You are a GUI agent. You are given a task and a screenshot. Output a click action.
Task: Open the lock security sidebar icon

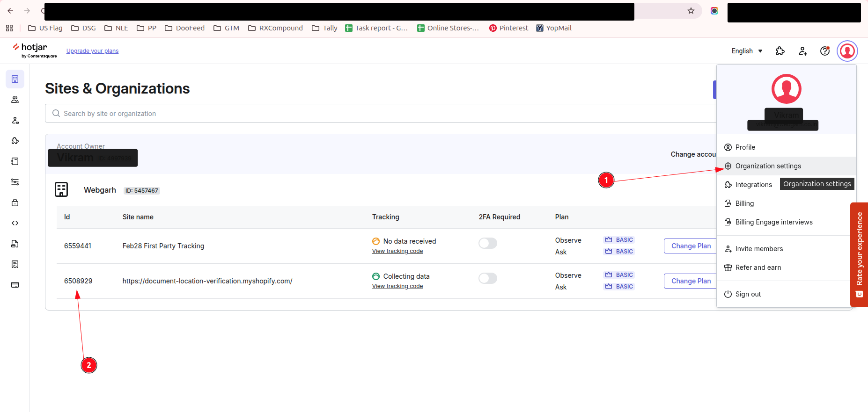tap(15, 202)
